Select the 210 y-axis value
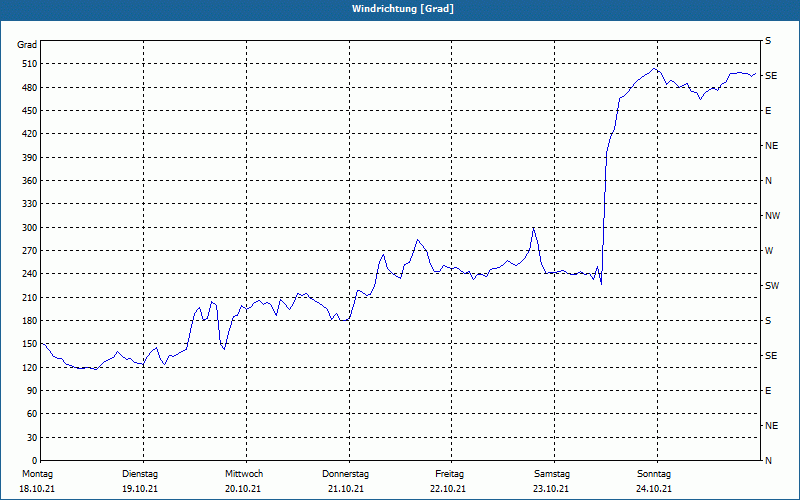The height and width of the screenshot is (500, 800). (29, 297)
